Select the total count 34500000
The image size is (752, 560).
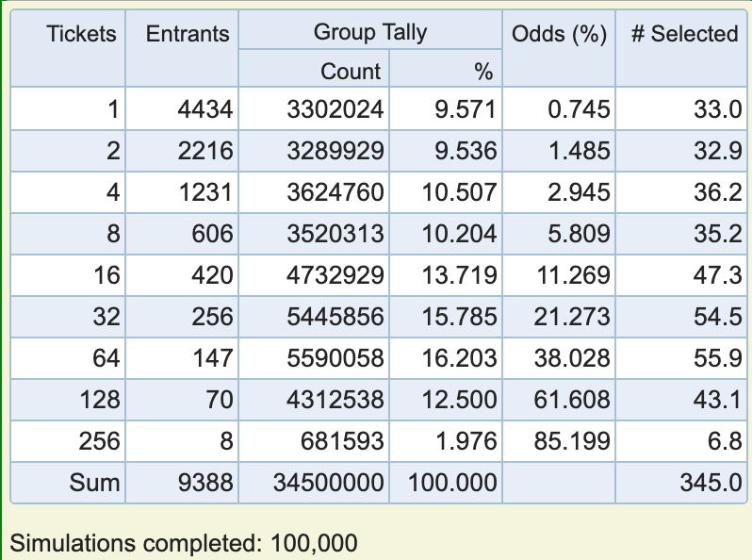click(329, 483)
